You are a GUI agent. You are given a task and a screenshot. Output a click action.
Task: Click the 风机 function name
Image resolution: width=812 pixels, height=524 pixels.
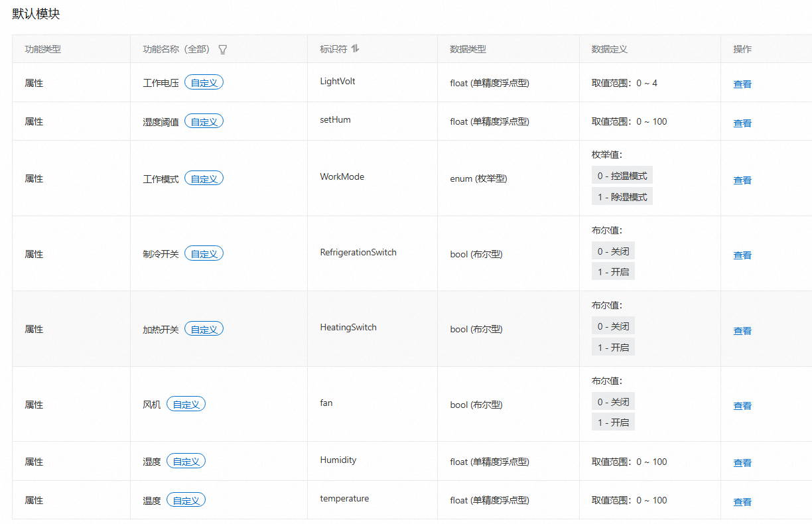[x=152, y=405]
